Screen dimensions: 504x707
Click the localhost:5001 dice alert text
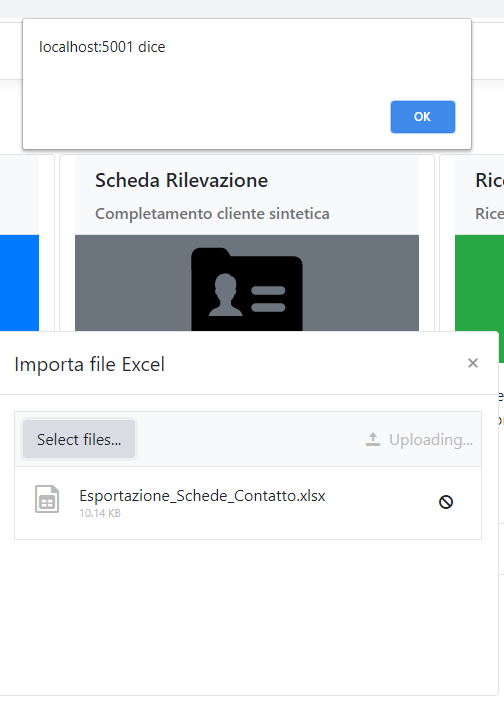(x=102, y=47)
